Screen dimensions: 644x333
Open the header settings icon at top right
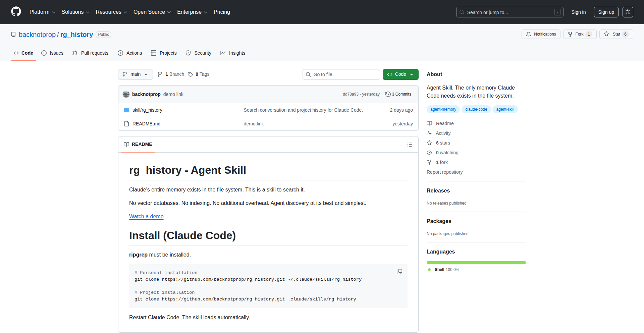pos(628,12)
